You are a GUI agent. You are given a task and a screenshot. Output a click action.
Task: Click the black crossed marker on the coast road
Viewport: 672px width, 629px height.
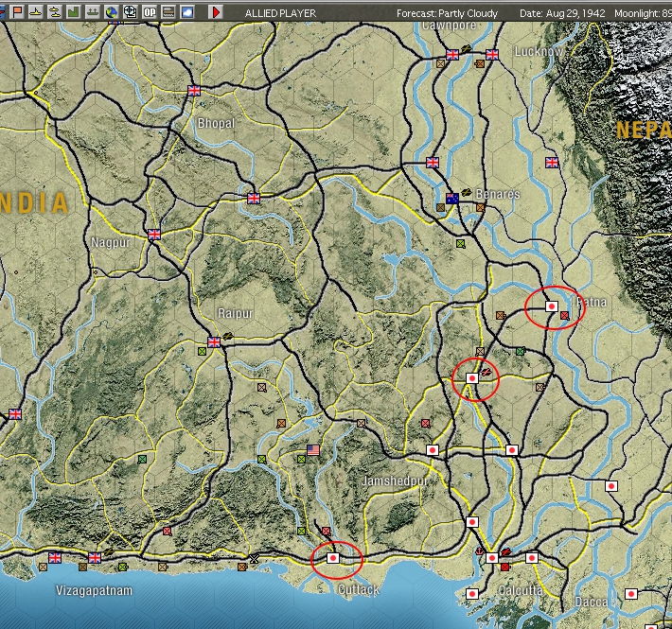click(255, 558)
